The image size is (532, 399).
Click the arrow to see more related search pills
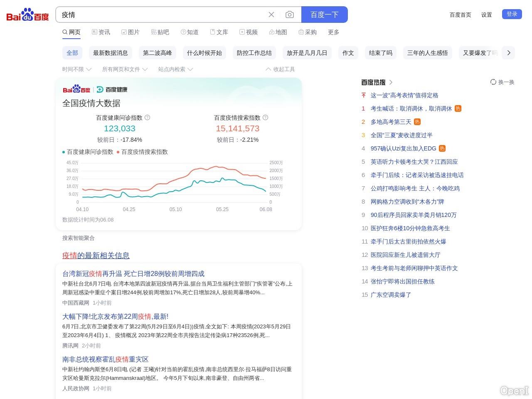point(509,53)
